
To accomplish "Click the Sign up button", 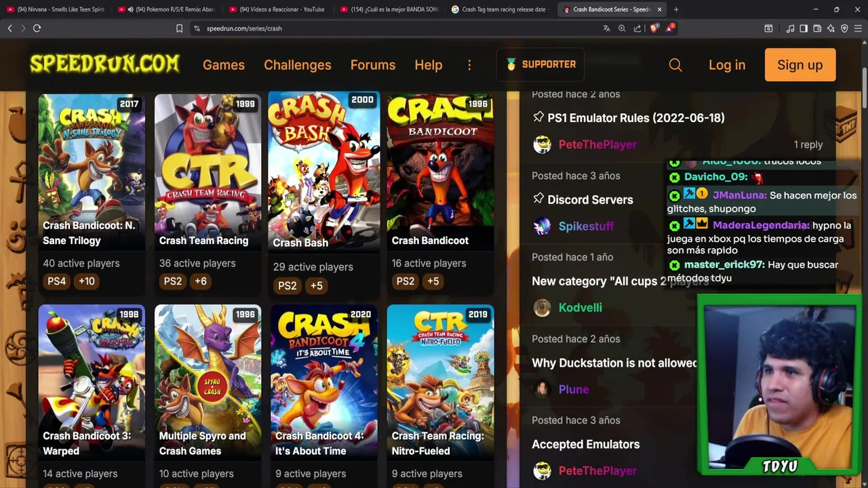I will pos(800,65).
